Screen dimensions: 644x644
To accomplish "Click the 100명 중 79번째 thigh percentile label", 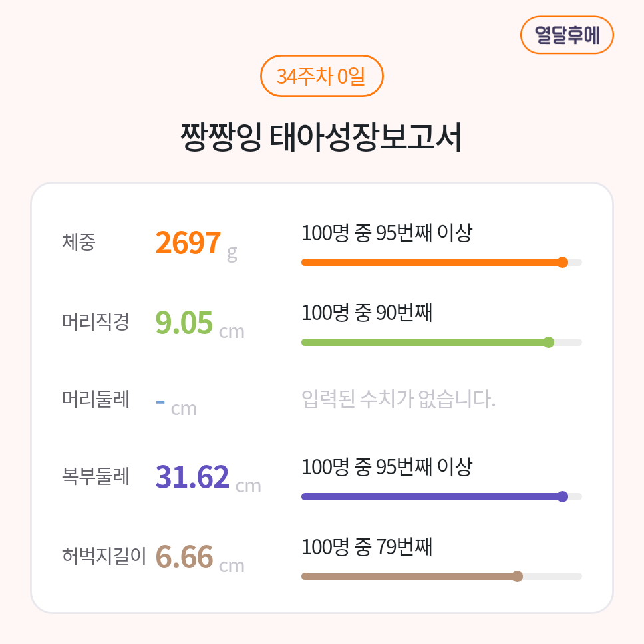I will point(367,548).
